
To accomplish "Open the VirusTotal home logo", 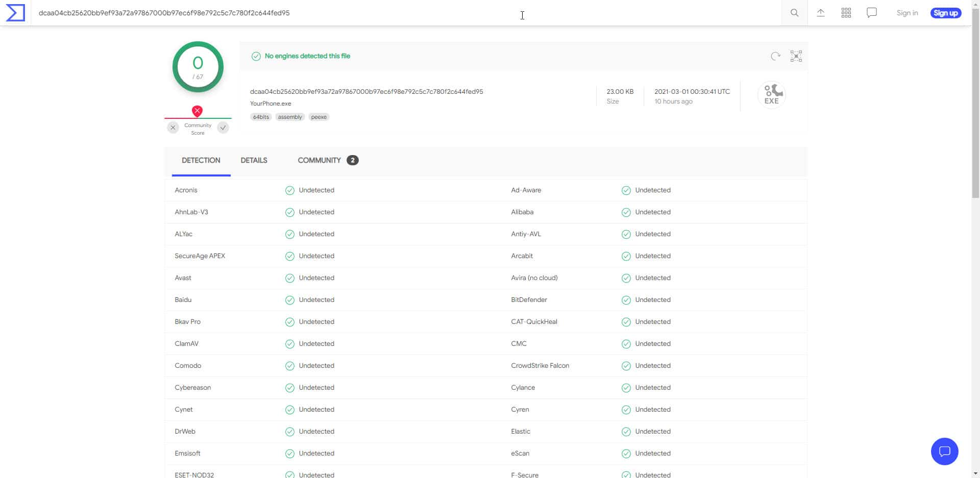I will [15, 13].
